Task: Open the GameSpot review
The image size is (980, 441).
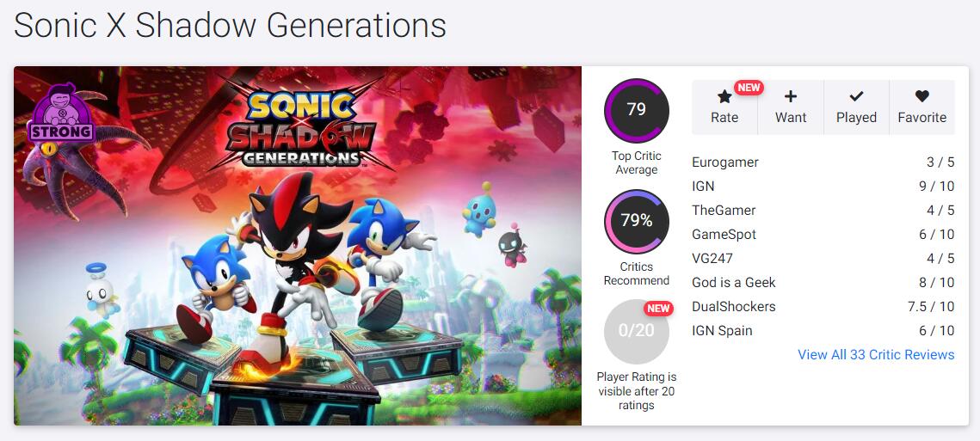Action: tap(724, 235)
